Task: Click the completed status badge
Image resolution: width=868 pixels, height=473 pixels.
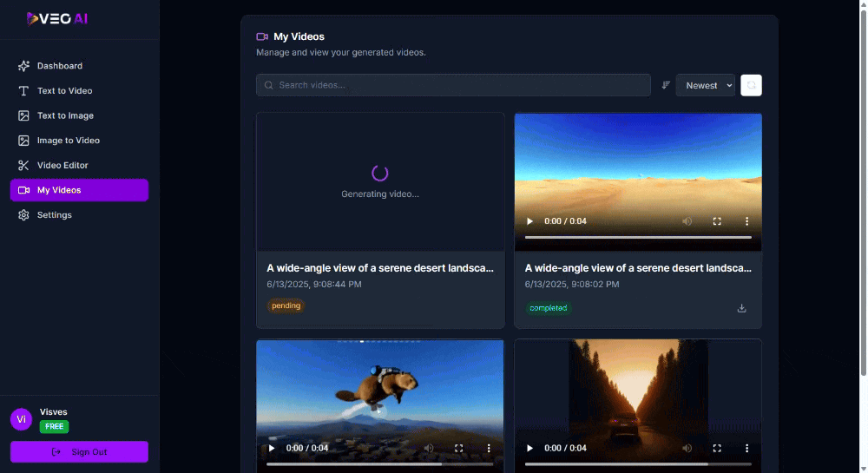Action: click(548, 308)
